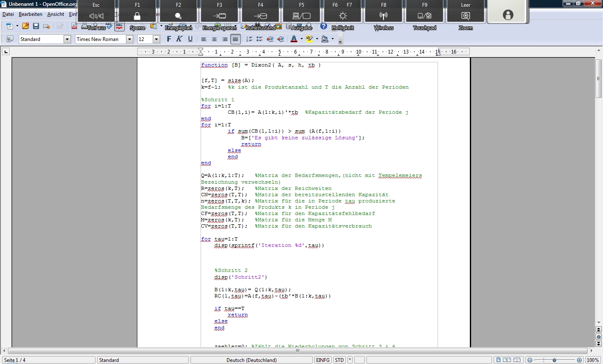Click Deutsch (Deutschland) language field
This screenshot has height=364, width=603.
click(251, 360)
